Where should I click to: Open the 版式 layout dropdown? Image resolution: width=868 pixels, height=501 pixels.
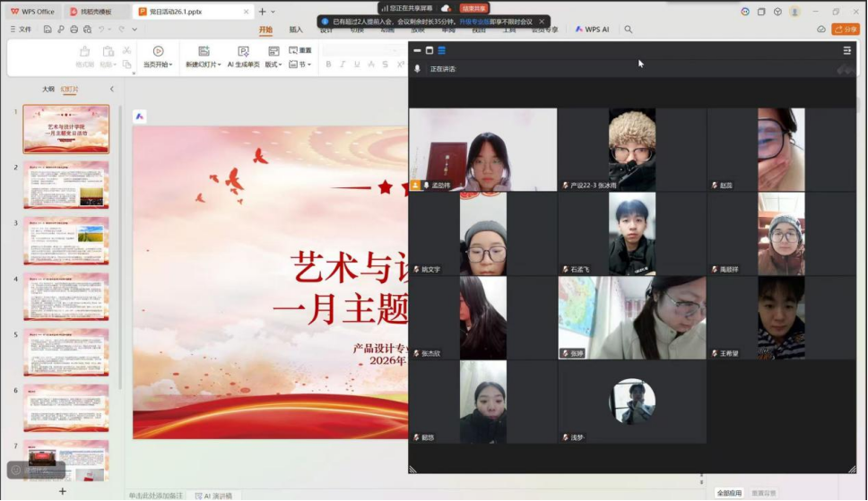coord(273,65)
